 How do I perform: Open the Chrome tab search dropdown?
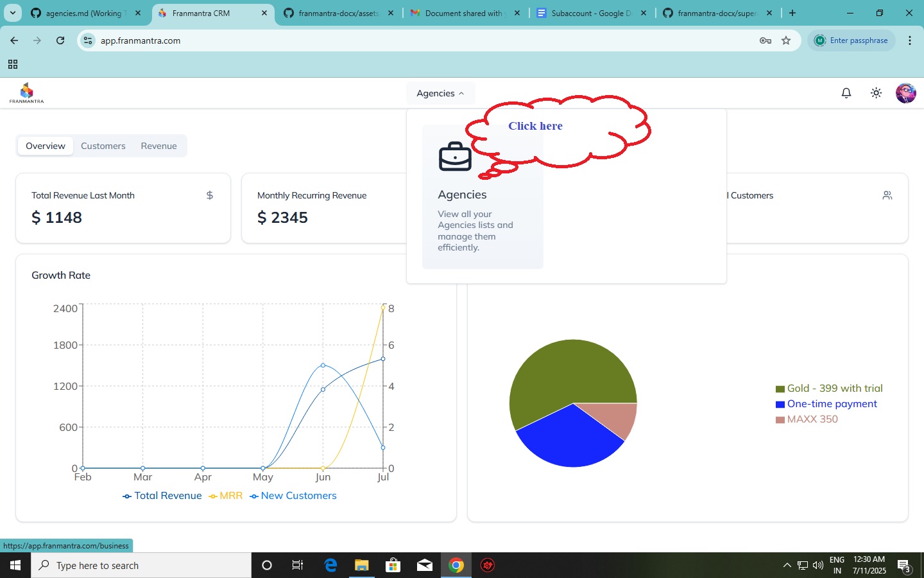coord(13,13)
